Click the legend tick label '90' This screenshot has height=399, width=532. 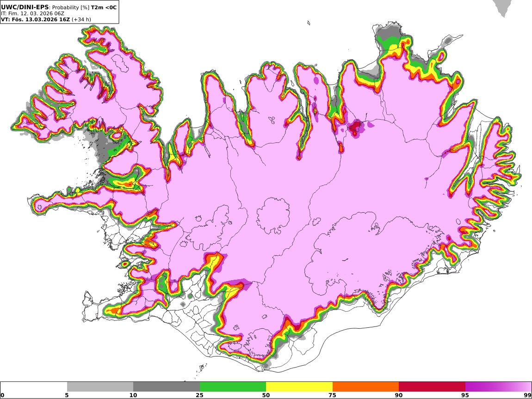399,395
